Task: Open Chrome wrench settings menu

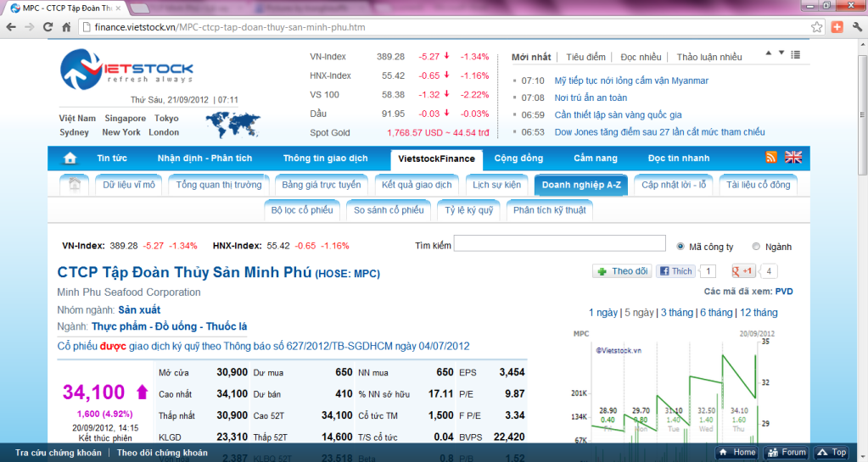Action: [854, 26]
